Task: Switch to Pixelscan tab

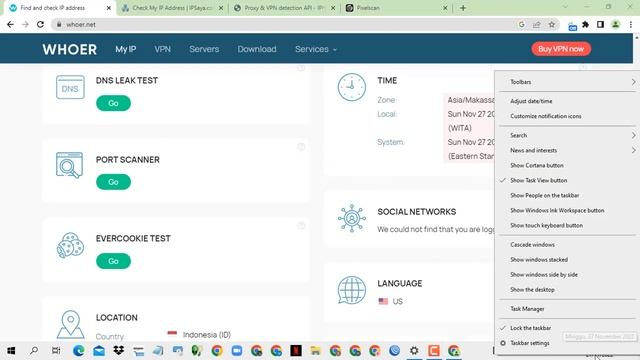Action: pyautogui.click(x=396, y=8)
